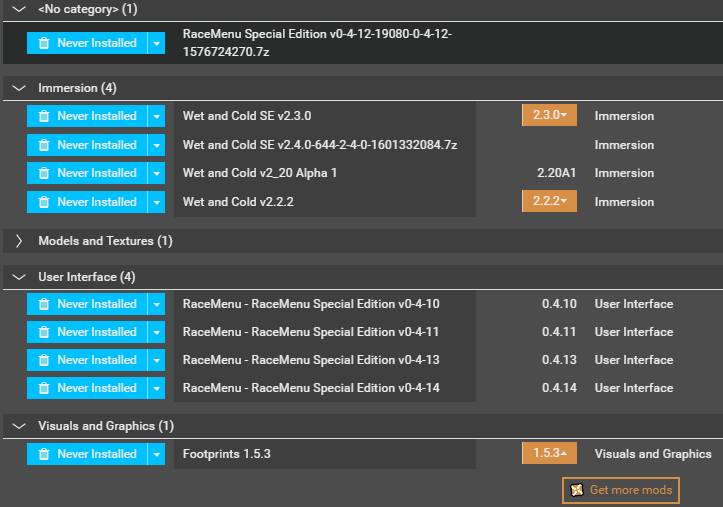Collapse the Visuals and Graphics group
Image resolution: width=723 pixels, height=507 pixels.
coord(19,426)
